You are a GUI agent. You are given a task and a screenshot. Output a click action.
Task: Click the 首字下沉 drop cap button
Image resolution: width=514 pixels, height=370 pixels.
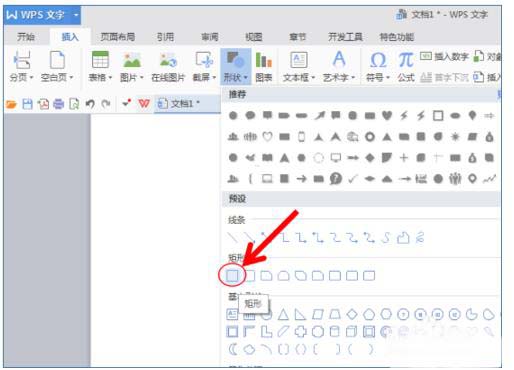(444, 78)
